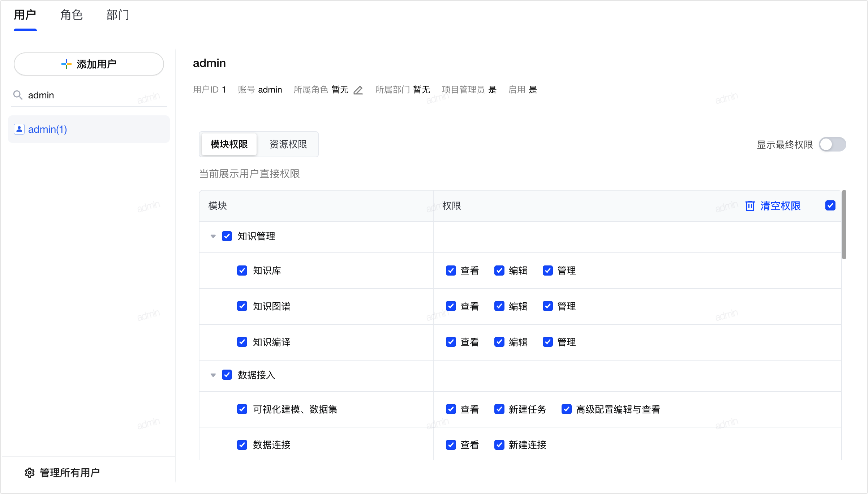Toggle the 显示最终权限 switch
This screenshot has width=868, height=494.
833,145
